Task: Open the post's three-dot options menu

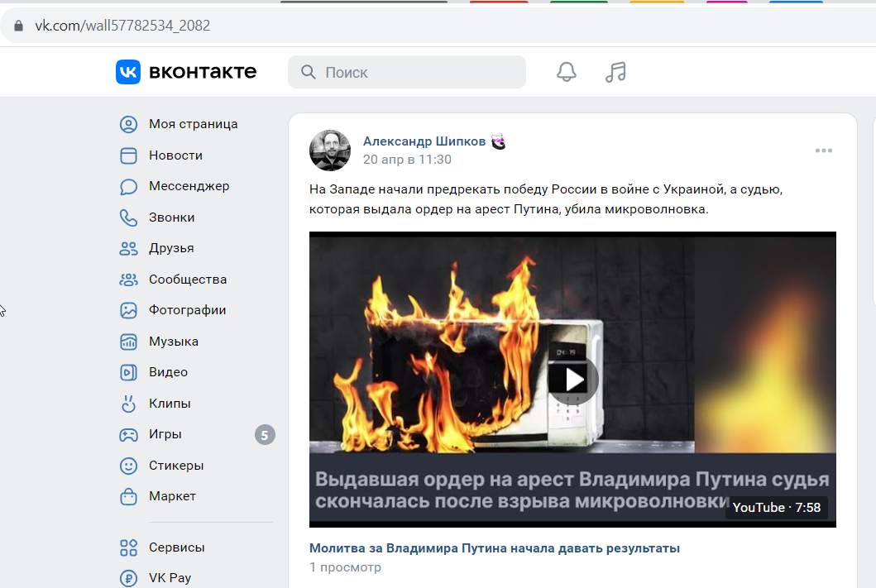Action: point(824,151)
